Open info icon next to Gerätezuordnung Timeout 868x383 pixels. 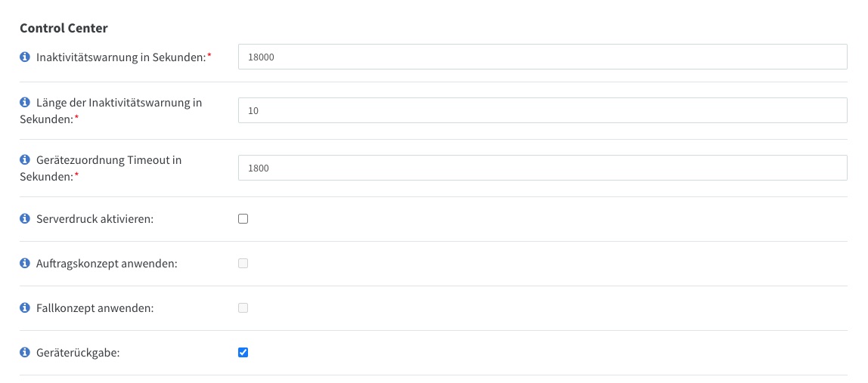click(x=24, y=160)
